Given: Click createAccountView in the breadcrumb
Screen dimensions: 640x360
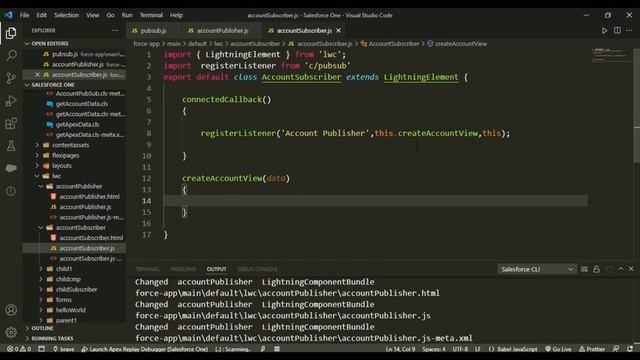Looking at the screenshot, I should pyautogui.click(x=461, y=44).
